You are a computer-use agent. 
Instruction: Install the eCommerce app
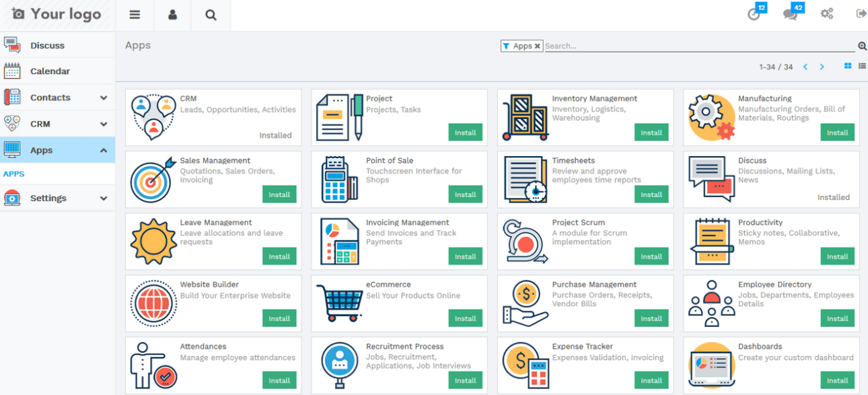coord(466,318)
